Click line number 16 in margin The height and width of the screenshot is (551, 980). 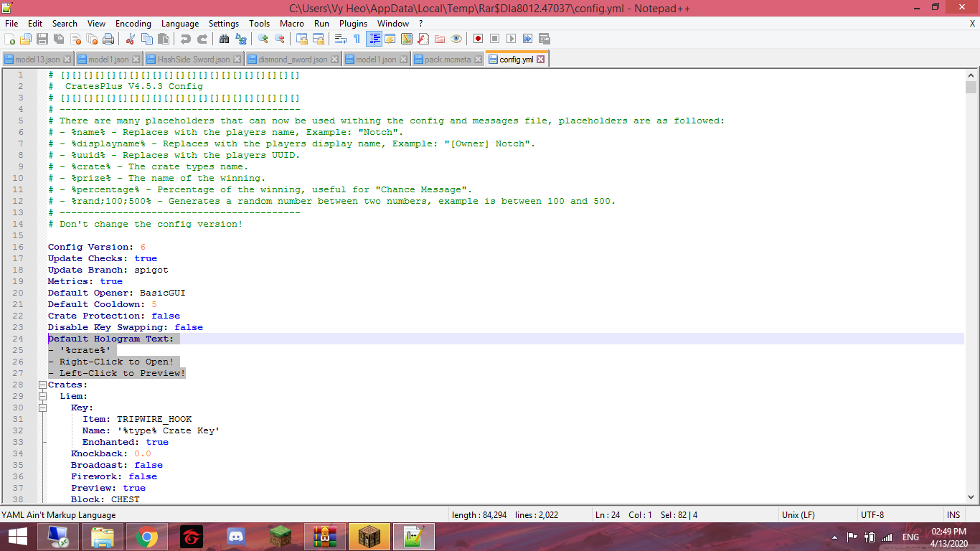[x=18, y=247]
